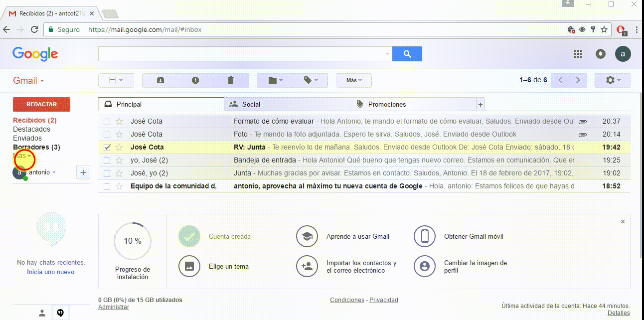Open the Detalles account activity link
The height and width of the screenshot is (320, 644).
(x=619, y=313)
